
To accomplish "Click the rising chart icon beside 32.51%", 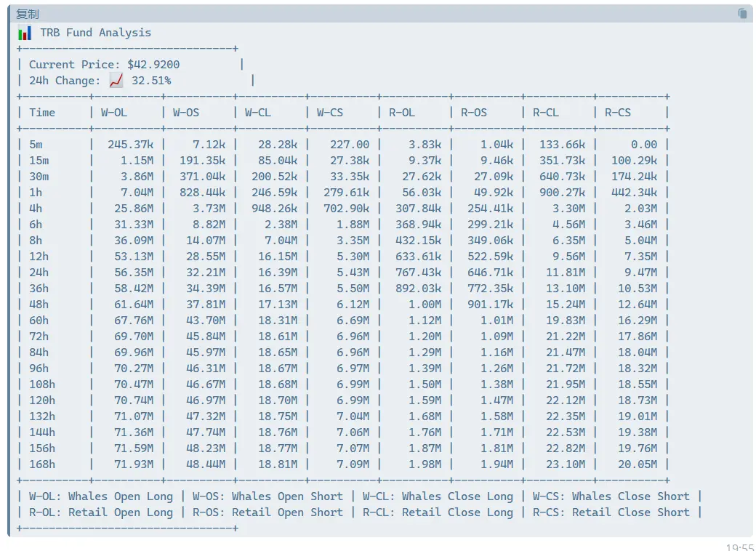I will coord(116,80).
